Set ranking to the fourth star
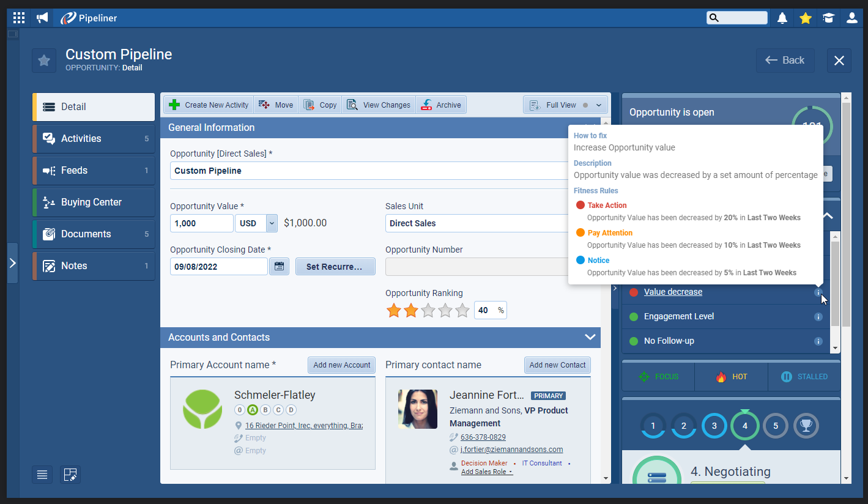 coord(445,311)
